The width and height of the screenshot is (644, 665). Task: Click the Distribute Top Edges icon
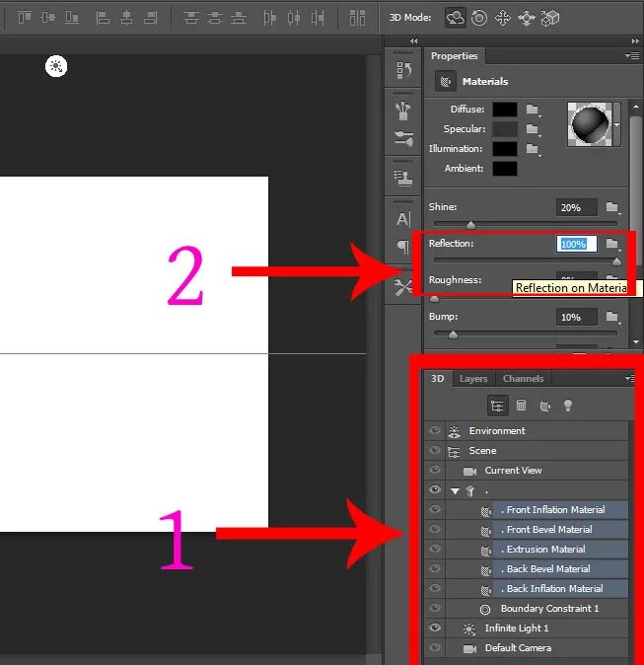(190, 18)
